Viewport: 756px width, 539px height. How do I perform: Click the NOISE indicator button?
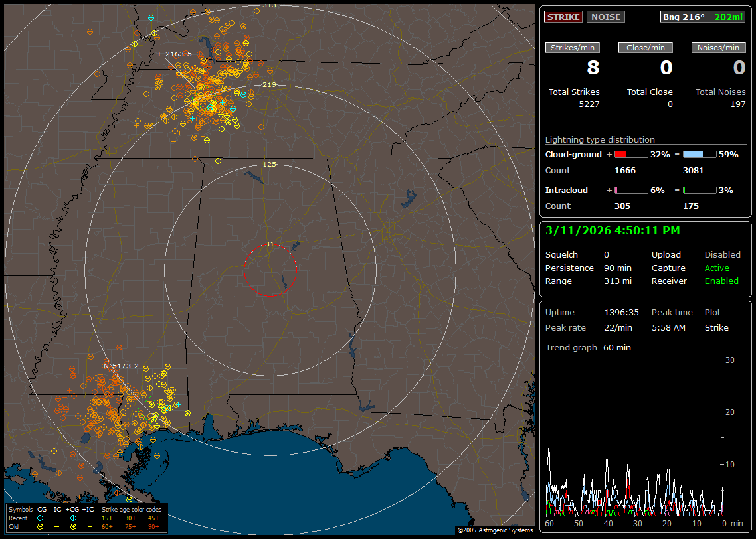pos(605,17)
